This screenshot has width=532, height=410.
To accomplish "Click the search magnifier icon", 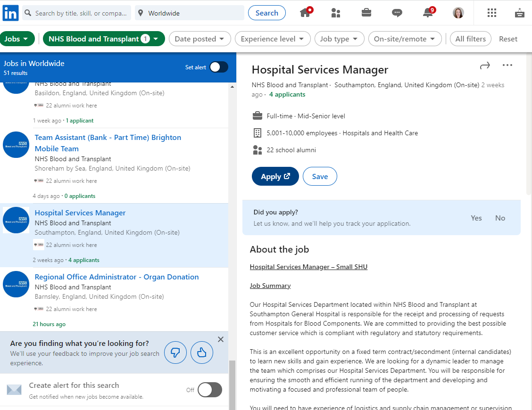I will 28,13.
